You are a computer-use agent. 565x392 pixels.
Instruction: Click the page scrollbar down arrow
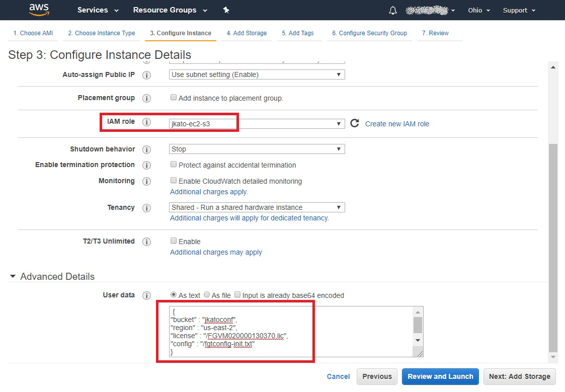(x=553, y=357)
